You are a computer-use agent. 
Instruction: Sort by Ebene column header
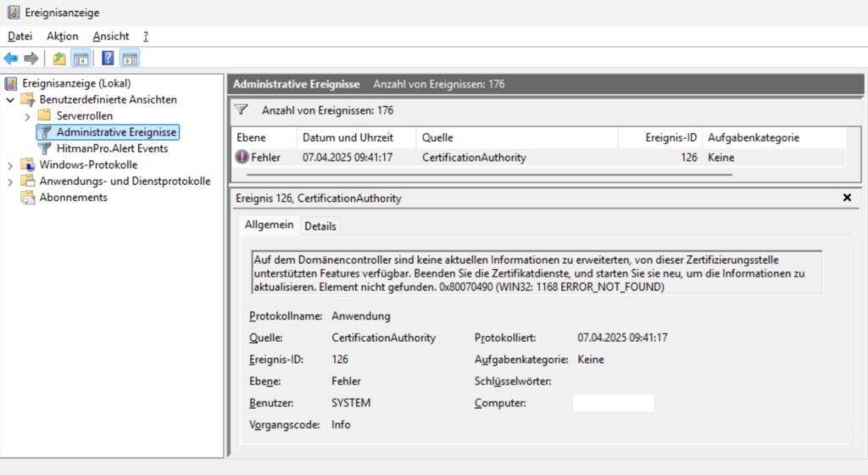pos(263,137)
